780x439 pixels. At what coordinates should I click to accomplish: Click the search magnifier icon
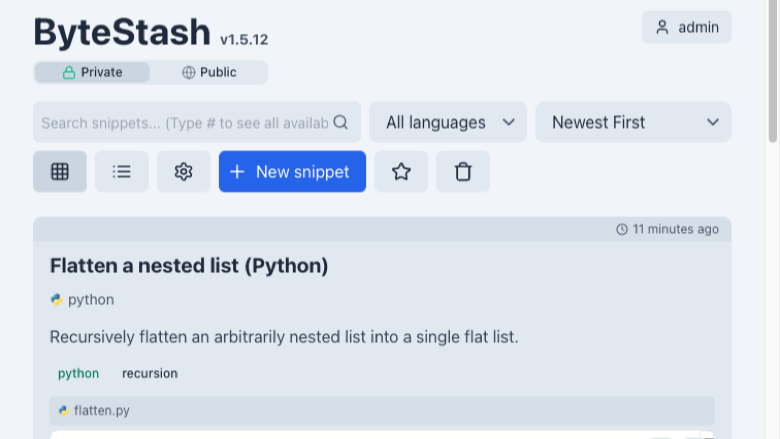(341, 122)
